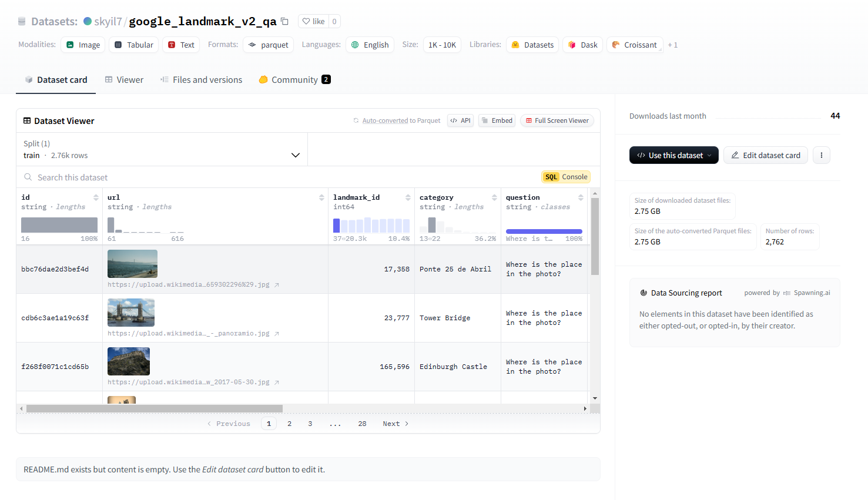Click the scroll down arrow of the table
Image resolution: width=868 pixels, height=500 pixels.
click(595, 398)
